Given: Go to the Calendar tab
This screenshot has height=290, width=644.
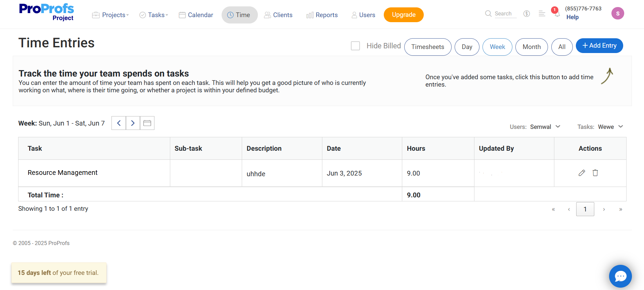Looking at the screenshot, I should tap(196, 15).
